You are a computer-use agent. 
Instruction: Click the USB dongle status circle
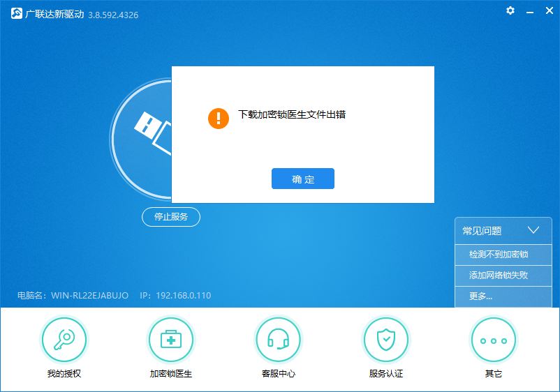(x=141, y=139)
